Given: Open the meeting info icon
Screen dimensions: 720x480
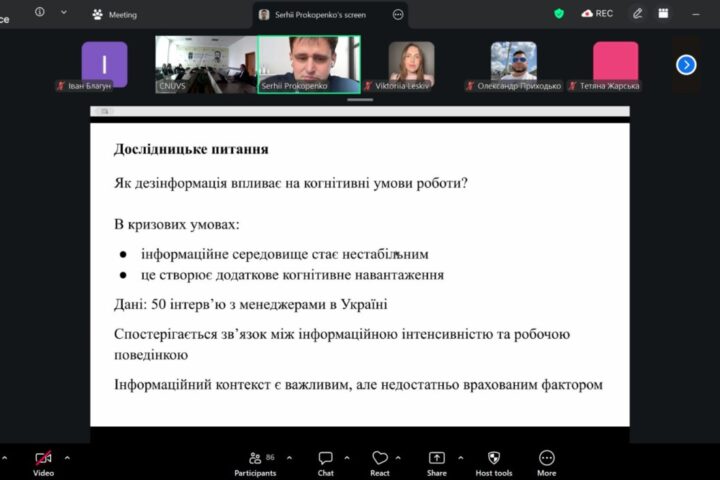Looking at the screenshot, I should point(40,13).
